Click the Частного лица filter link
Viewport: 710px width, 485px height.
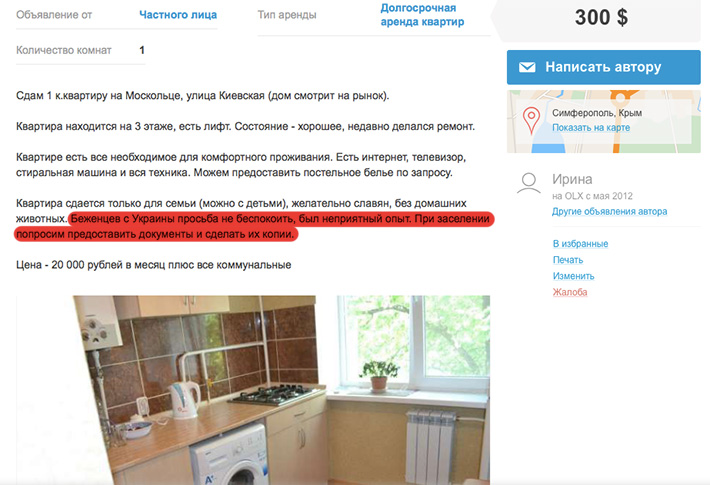(x=178, y=15)
